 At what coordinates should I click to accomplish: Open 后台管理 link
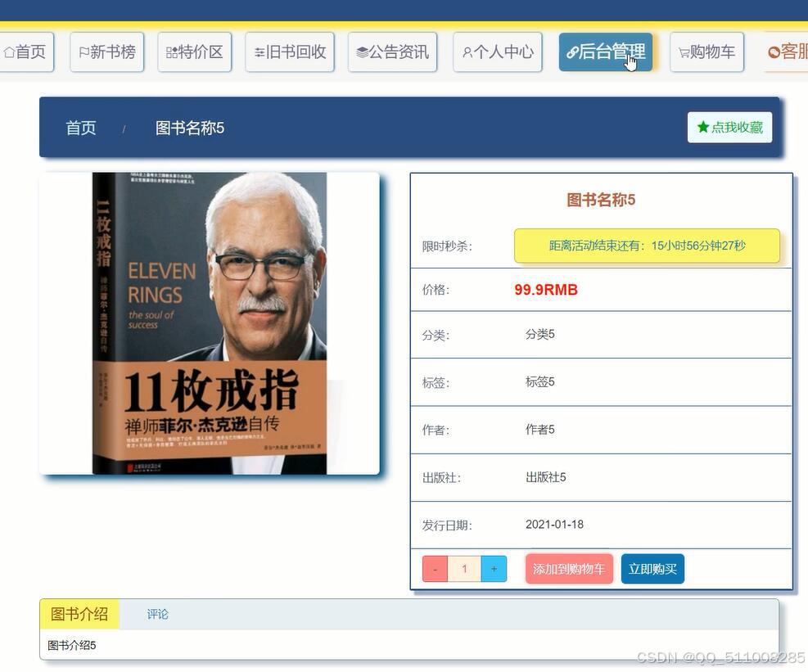point(606,52)
